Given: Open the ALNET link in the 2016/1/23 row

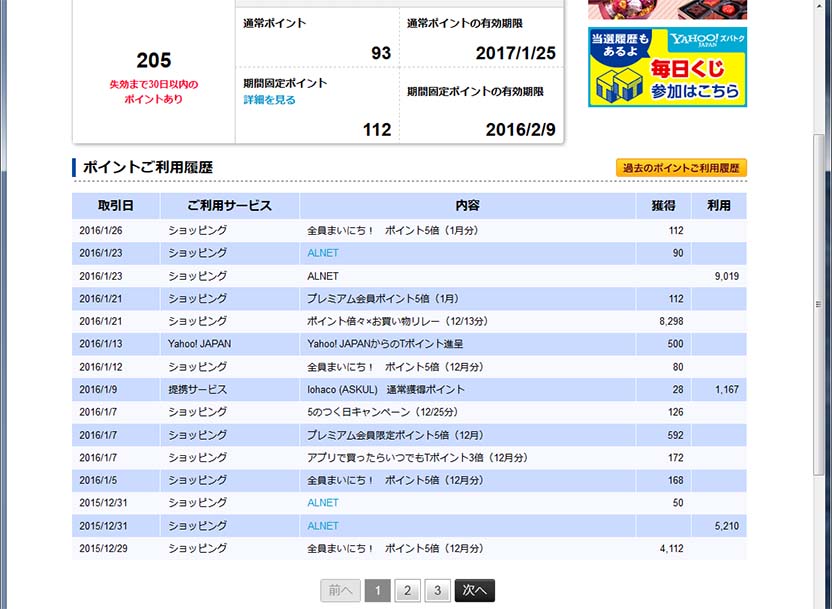Looking at the screenshot, I should coord(323,253).
